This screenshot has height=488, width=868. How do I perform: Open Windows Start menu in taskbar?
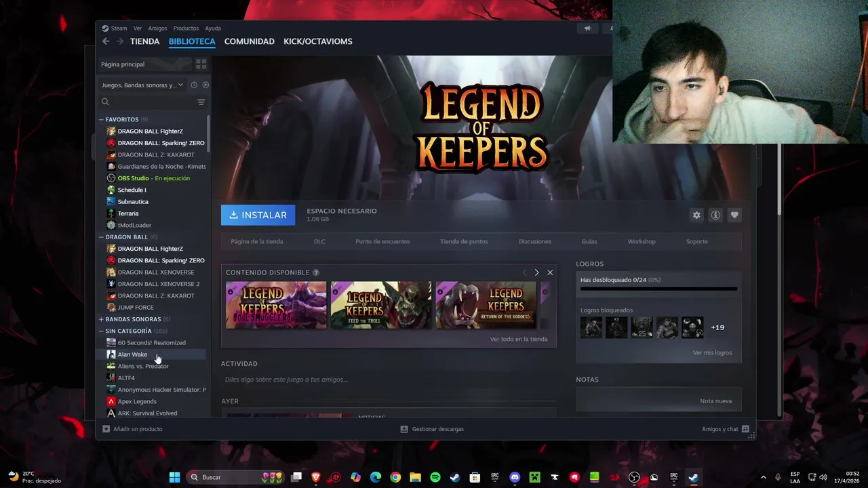tap(174, 477)
